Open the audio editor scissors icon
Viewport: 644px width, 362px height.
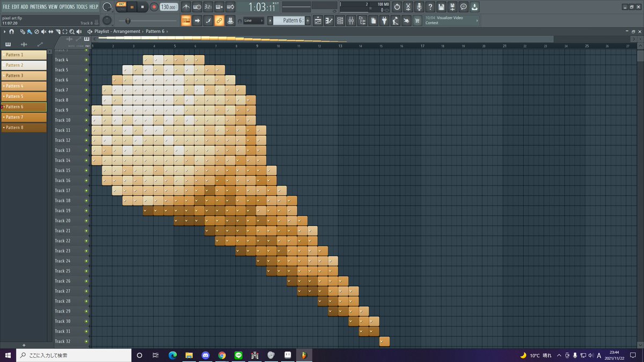408,7
